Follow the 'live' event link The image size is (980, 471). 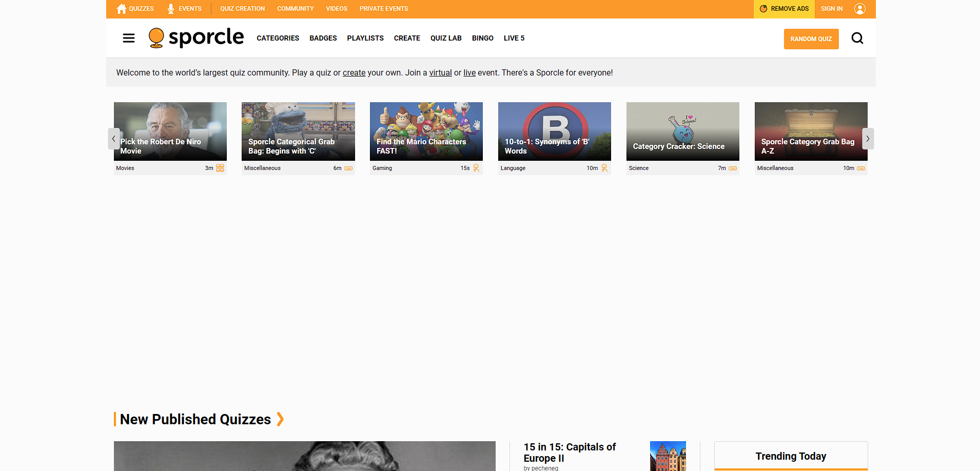[x=469, y=72]
